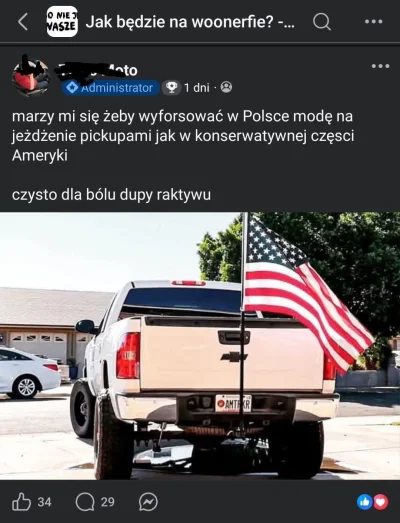Viewport: 400px width, 523px height.
Task: Open the pickup truck photo
Action: tap(200, 346)
